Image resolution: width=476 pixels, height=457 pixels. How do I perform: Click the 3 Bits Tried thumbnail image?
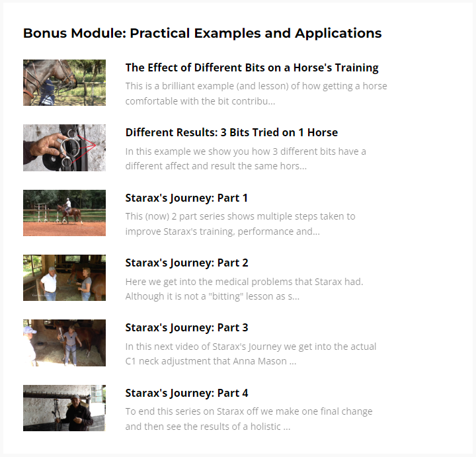[64, 147]
